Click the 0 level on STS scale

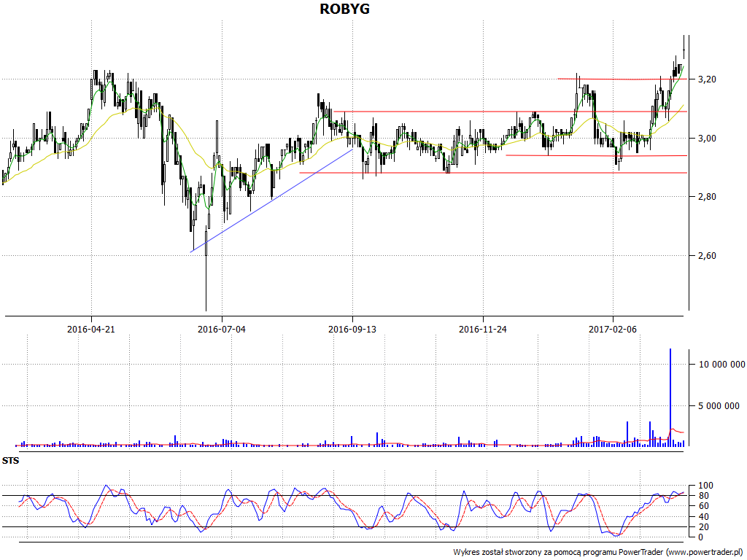pos(700,537)
